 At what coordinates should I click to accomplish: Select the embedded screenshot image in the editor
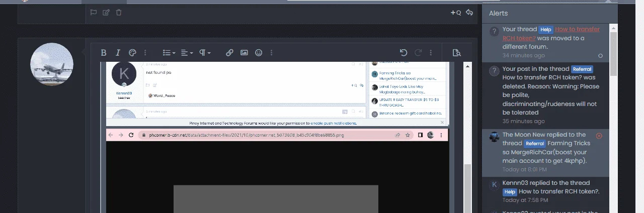pos(277,137)
